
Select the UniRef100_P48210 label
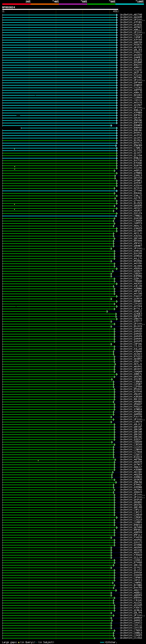(131, 407)
